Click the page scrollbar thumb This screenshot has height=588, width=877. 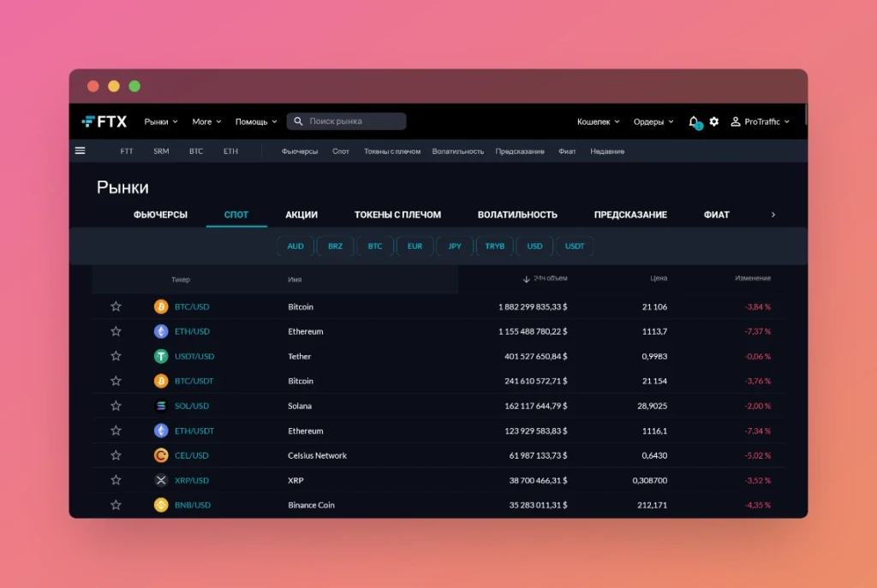[806, 115]
